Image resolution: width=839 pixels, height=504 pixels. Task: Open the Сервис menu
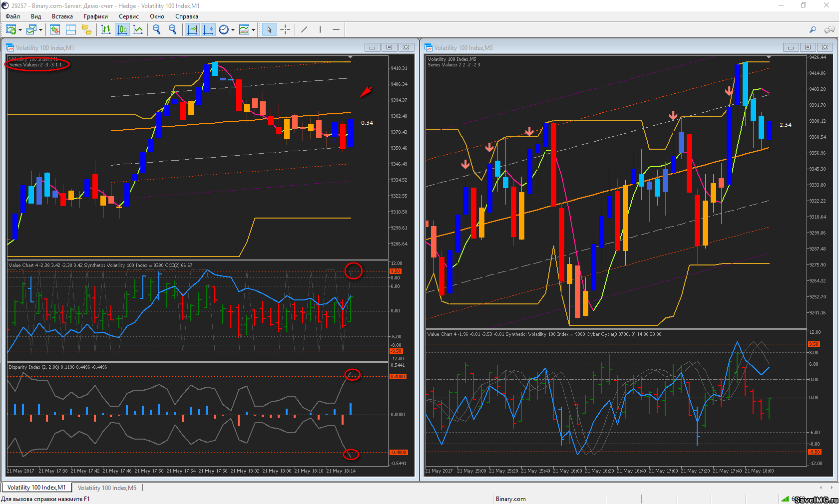128,16
